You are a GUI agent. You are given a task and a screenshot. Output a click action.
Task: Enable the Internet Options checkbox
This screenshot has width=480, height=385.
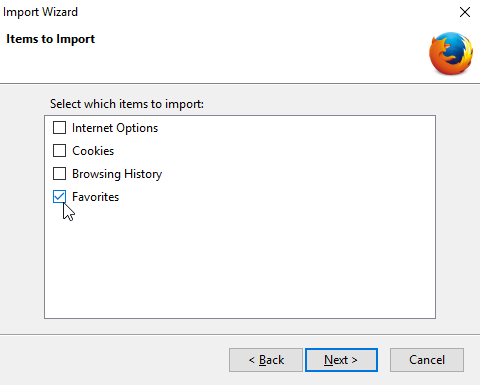pos(59,128)
